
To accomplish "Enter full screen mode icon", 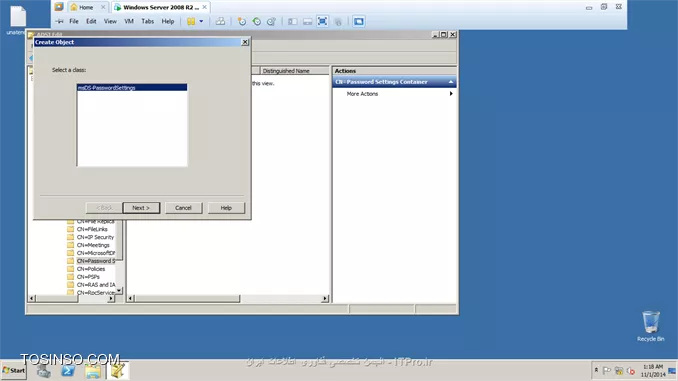I will (322, 21).
